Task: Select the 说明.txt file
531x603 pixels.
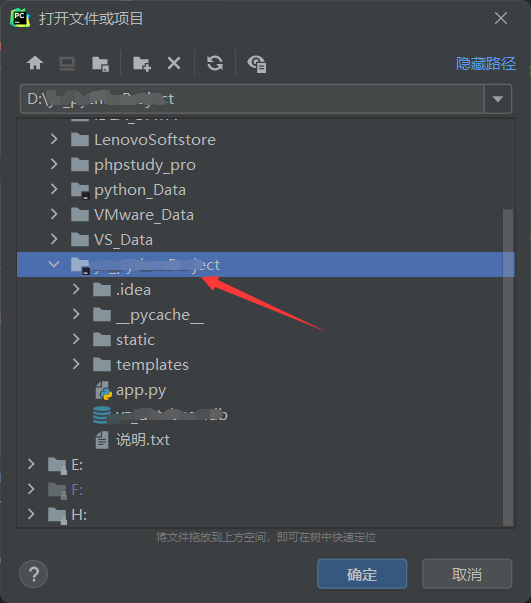Action: pos(143,440)
